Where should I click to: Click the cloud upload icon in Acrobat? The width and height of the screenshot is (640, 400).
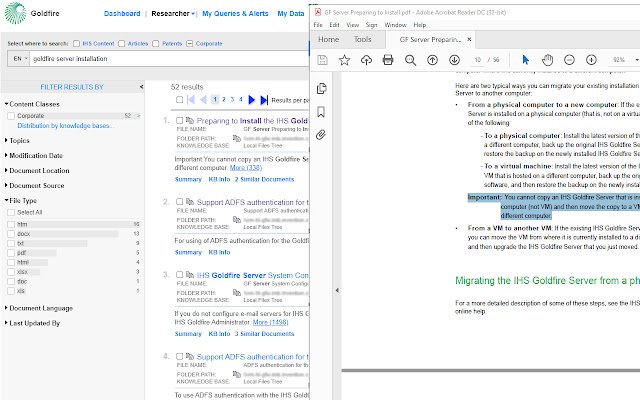367,60
